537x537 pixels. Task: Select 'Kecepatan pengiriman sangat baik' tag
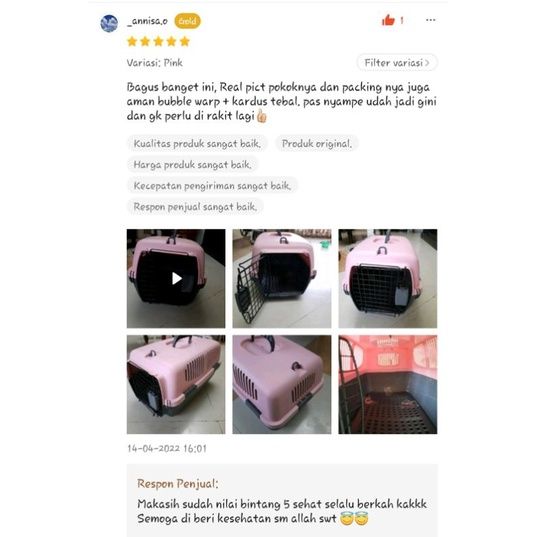[212, 186]
